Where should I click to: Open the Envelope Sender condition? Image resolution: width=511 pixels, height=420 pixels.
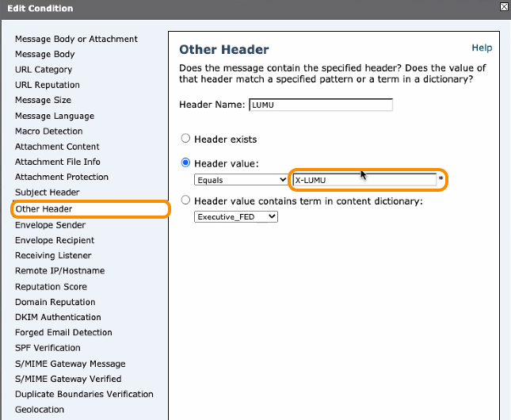coord(51,225)
